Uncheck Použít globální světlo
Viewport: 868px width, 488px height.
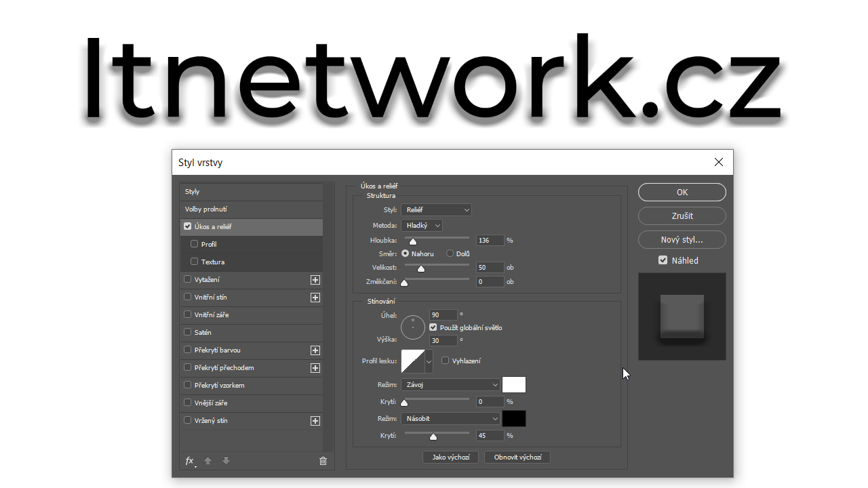[x=433, y=327]
